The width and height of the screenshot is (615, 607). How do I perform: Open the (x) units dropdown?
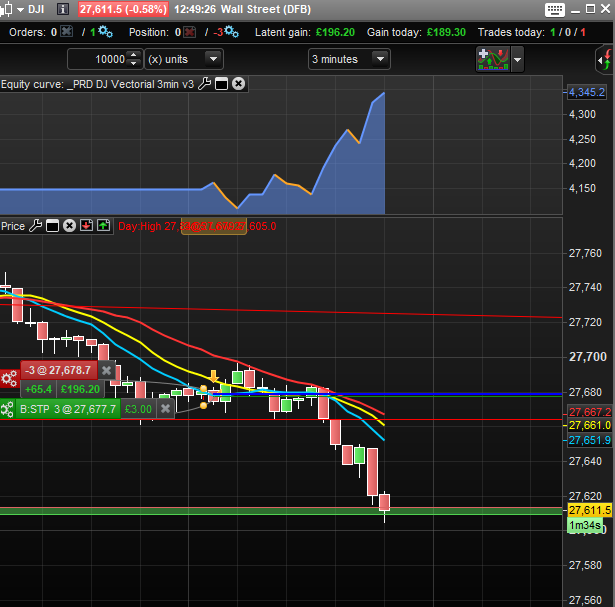tap(184, 59)
